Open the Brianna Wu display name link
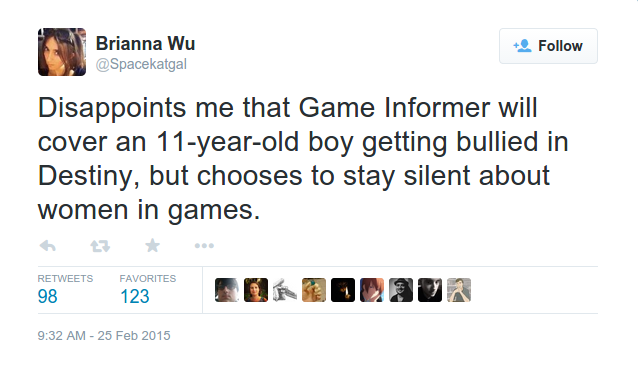 (145, 44)
